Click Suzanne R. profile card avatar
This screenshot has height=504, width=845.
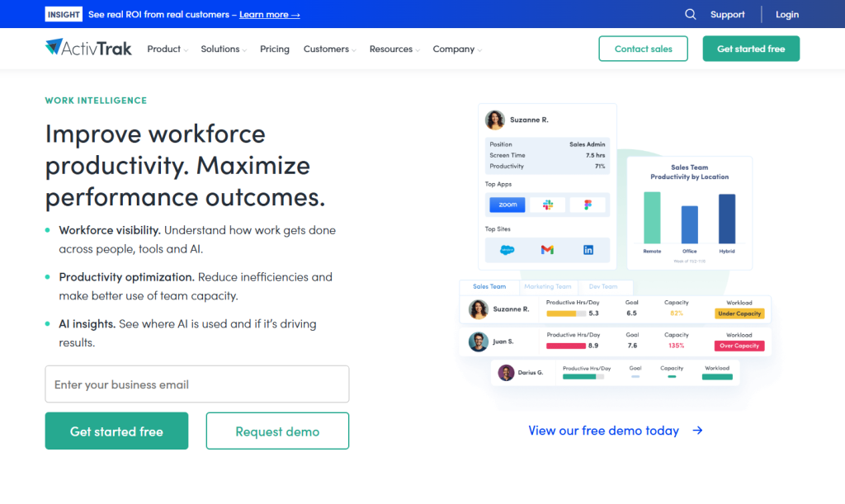(x=495, y=120)
